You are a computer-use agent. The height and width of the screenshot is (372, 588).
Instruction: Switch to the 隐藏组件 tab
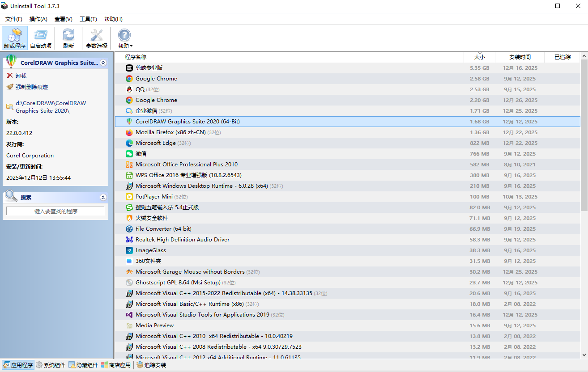tap(83, 365)
